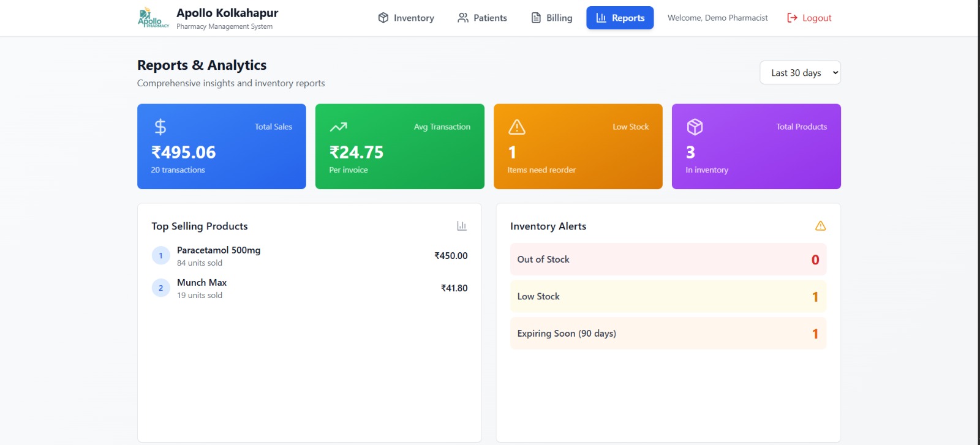Image resolution: width=980 pixels, height=445 pixels.
Task: Click the warning triangle on Low Stock card
Action: [x=516, y=127]
